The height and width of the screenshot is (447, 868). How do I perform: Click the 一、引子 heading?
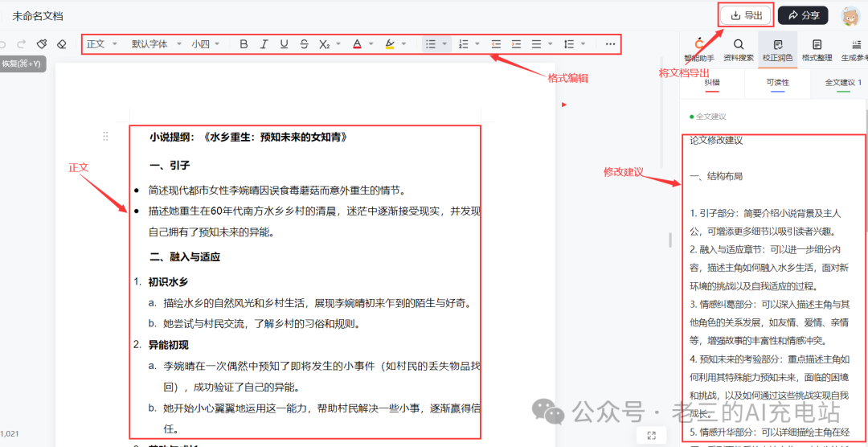[170, 165]
